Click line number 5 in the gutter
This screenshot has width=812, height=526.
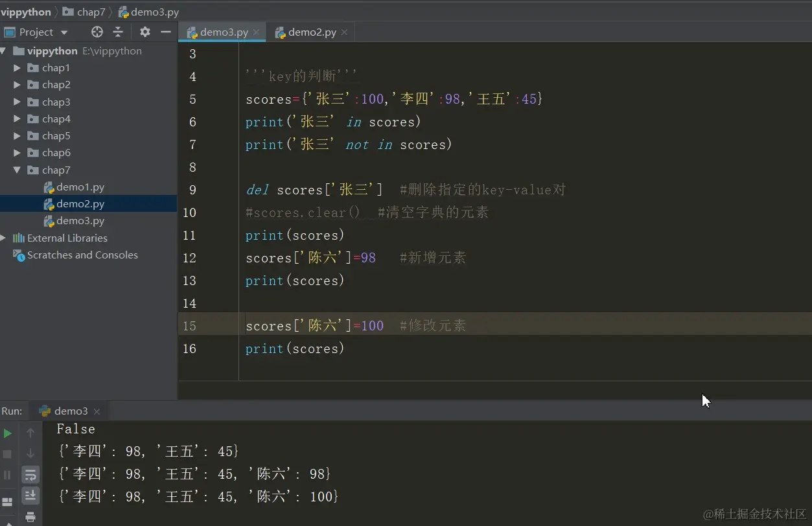coord(192,99)
